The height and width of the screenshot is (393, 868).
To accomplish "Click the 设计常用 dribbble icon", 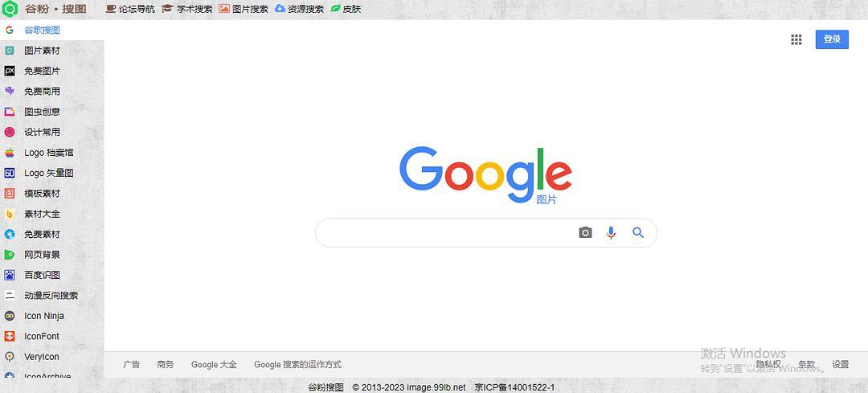I will click(x=10, y=133).
